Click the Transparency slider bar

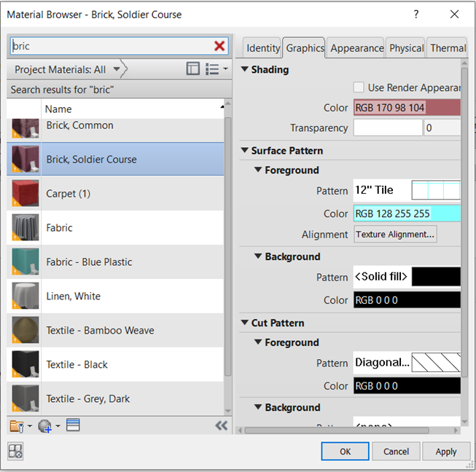pyautogui.click(x=388, y=127)
